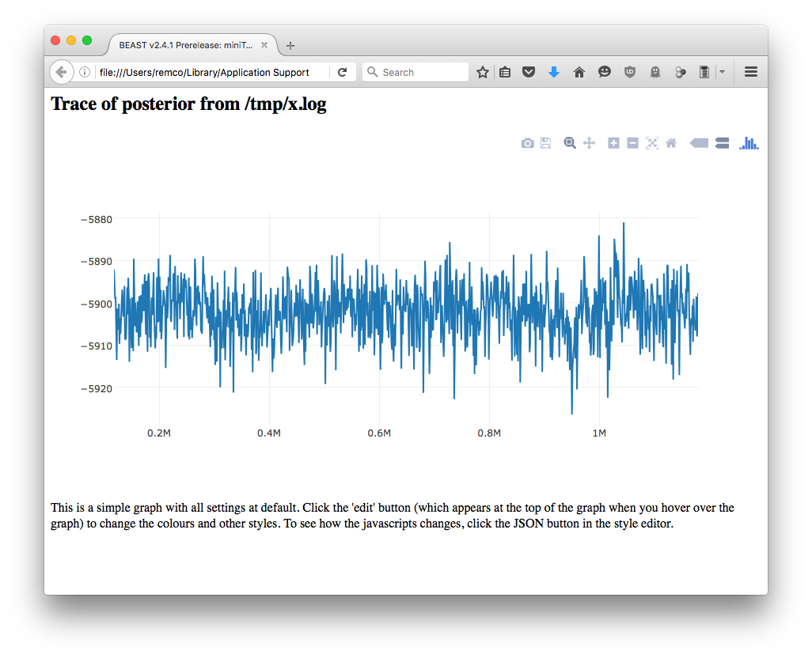
Task: Go to browser home page
Action: 579,73
